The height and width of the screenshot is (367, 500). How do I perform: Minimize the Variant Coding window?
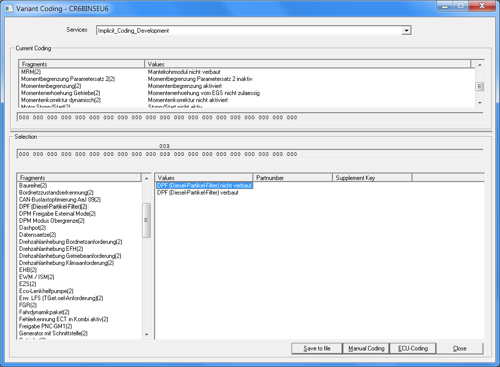445,6
